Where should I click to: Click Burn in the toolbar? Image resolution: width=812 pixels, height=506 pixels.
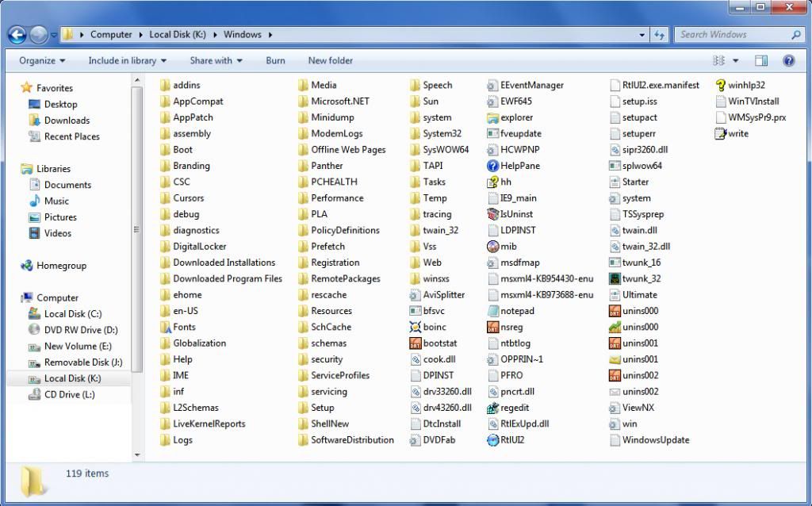pyautogui.click(x=275, y=60)
